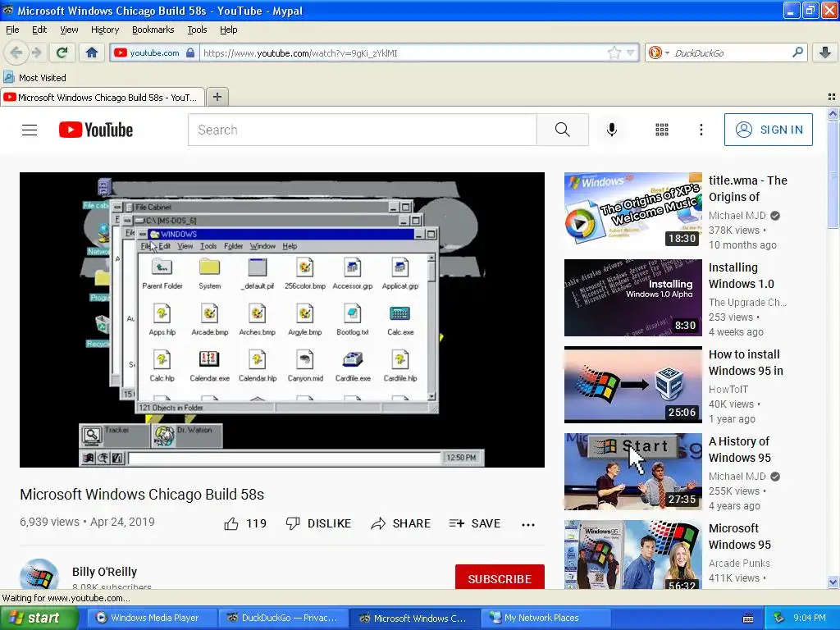Click the Windows start button
The height and width of the screenshot is (630, 840).
coord(39,618)
